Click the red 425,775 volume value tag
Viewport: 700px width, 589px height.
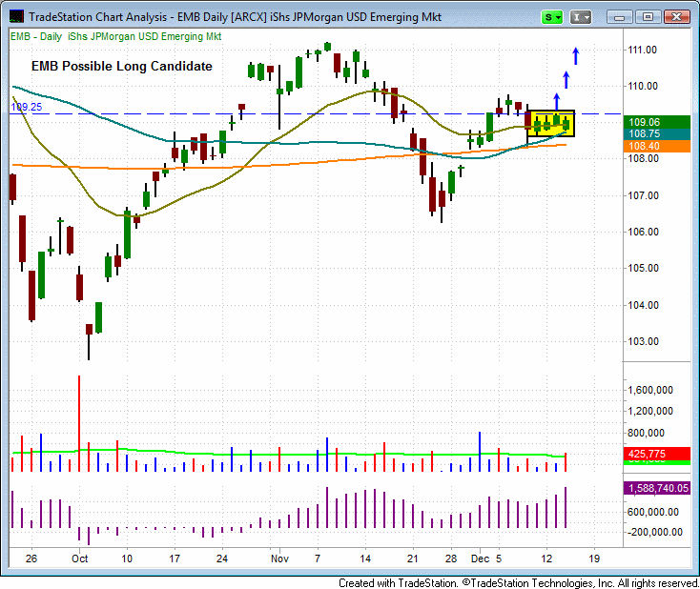coord(656,454)
